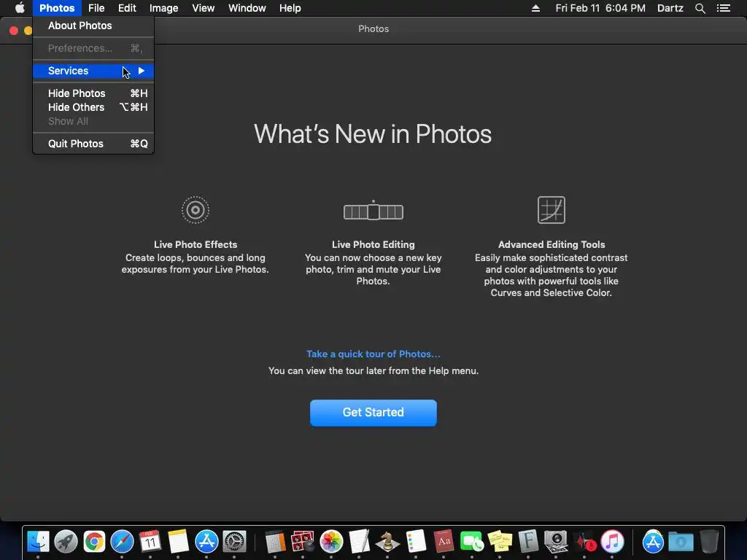The width and height of the screenshot is (747, 560).
Task: Open the View menu
Action: [204, 8]
